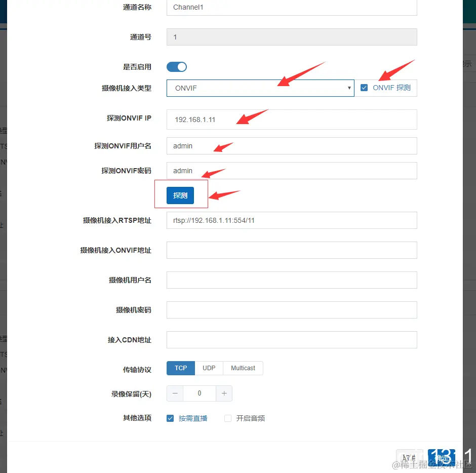476x473 pixels.
Task: Click the 摄像机接入RTSP地址 field
Action: pyautogui.click(x=291, y=220)
